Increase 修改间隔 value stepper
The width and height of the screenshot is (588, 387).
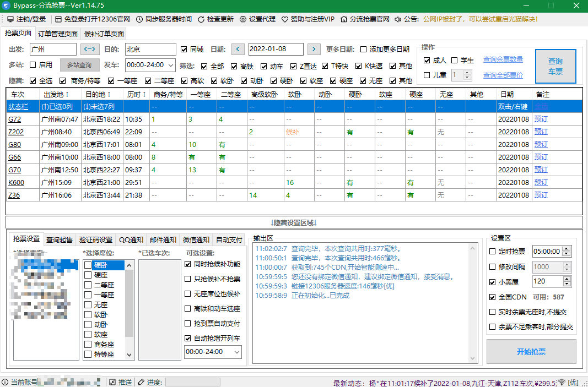[x=567, y=264]
